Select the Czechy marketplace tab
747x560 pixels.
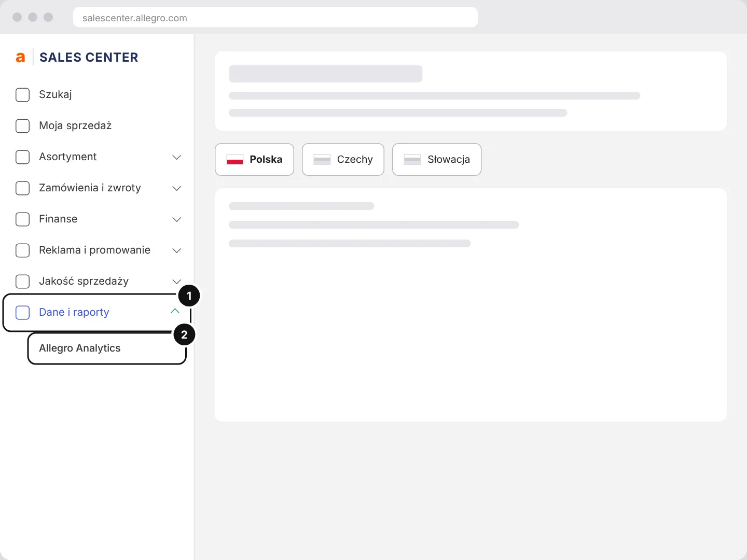(x=343, y=159)
